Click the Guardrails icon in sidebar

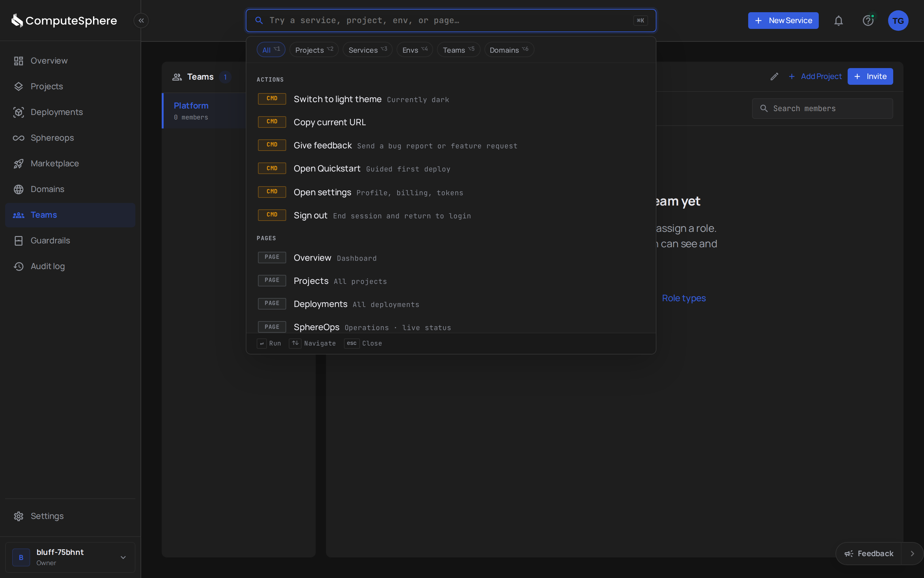(x=18, y=241)
